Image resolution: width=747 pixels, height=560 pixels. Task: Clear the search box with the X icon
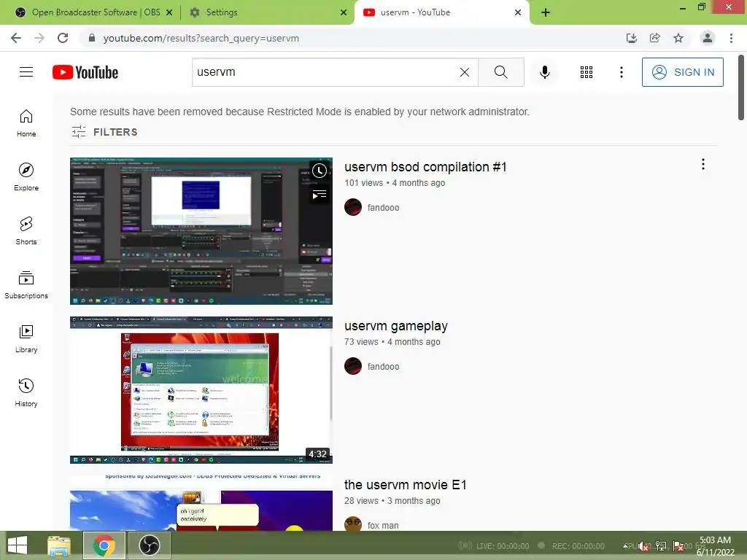point(465,72)
